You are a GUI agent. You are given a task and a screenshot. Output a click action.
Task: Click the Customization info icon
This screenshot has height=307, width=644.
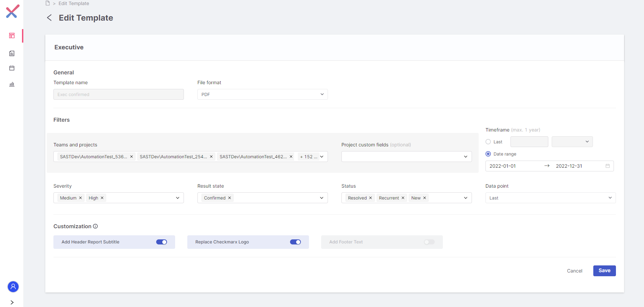click(x=95, y=226)
